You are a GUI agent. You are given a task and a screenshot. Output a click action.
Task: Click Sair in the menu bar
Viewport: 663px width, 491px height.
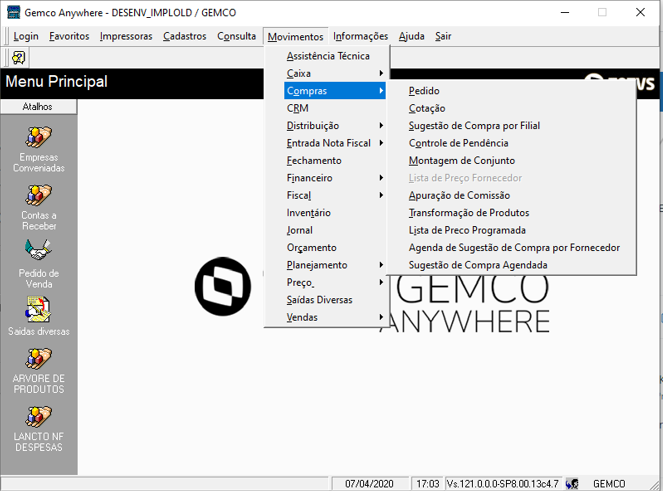click(x=443, y=36)
